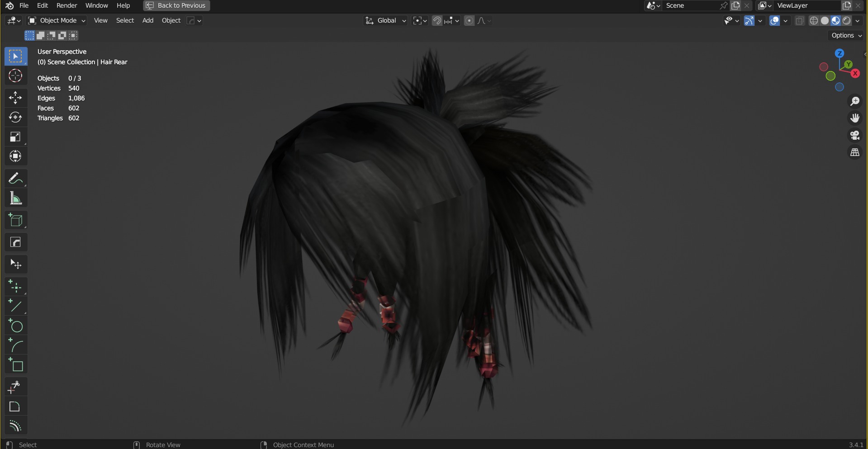Open proportional falloff dropdown

click(x=484, y=21)
